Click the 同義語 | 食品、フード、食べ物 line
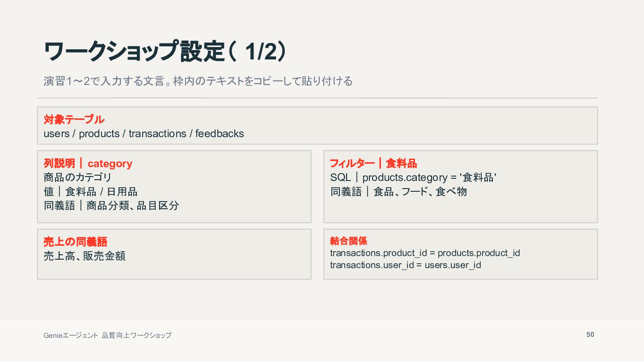 pos(398,192)
